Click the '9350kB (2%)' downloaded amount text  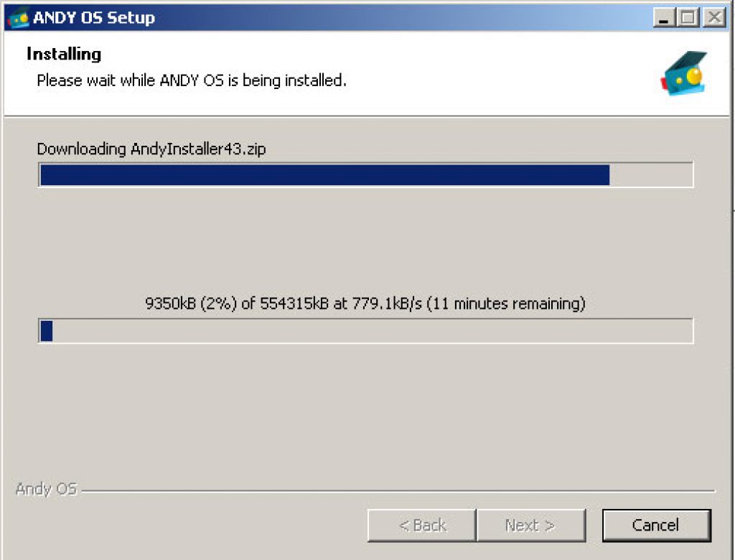click(191, 304)
